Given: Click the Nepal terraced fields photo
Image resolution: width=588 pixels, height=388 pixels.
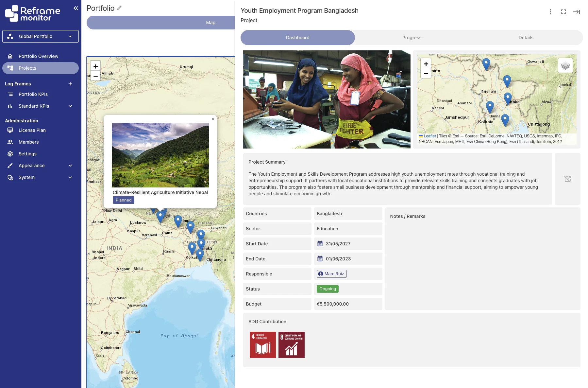Looking at the screenshot, I should [x=160, y=155].
